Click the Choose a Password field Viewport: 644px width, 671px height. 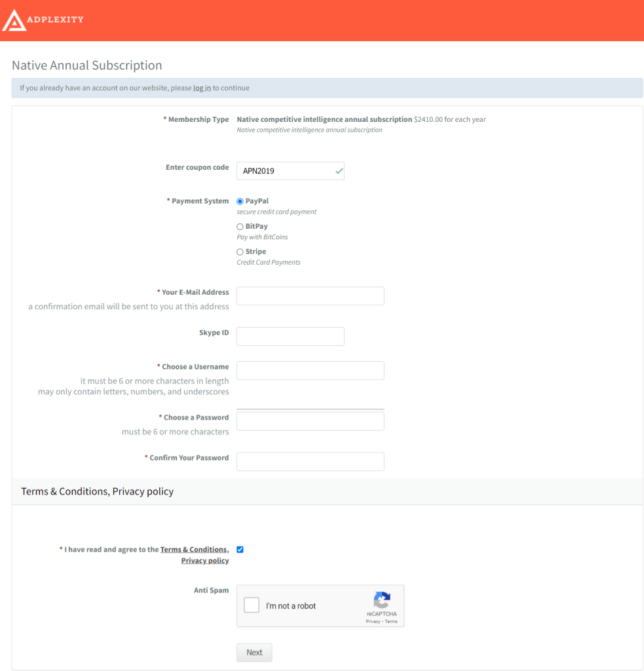pos(311,421)
